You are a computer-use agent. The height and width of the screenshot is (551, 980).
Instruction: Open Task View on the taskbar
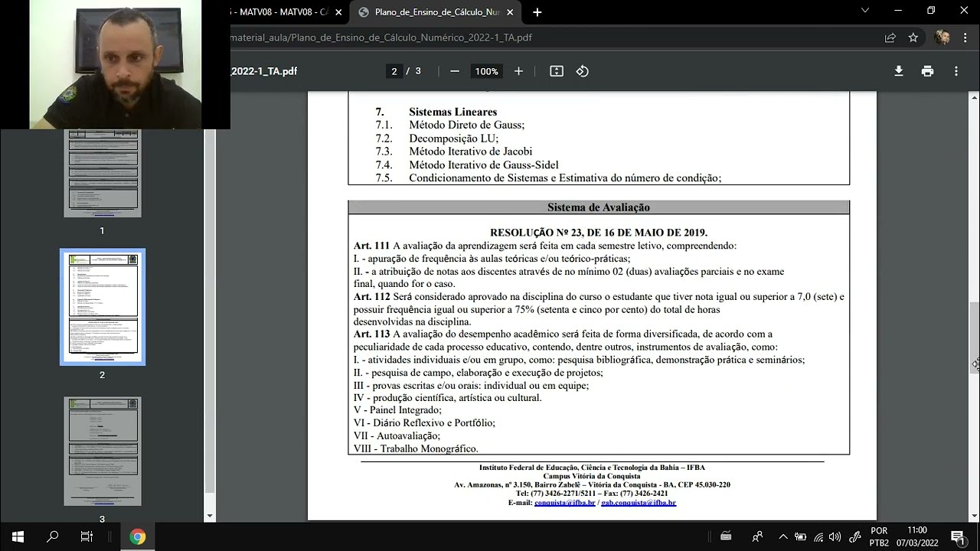point(87,536)
